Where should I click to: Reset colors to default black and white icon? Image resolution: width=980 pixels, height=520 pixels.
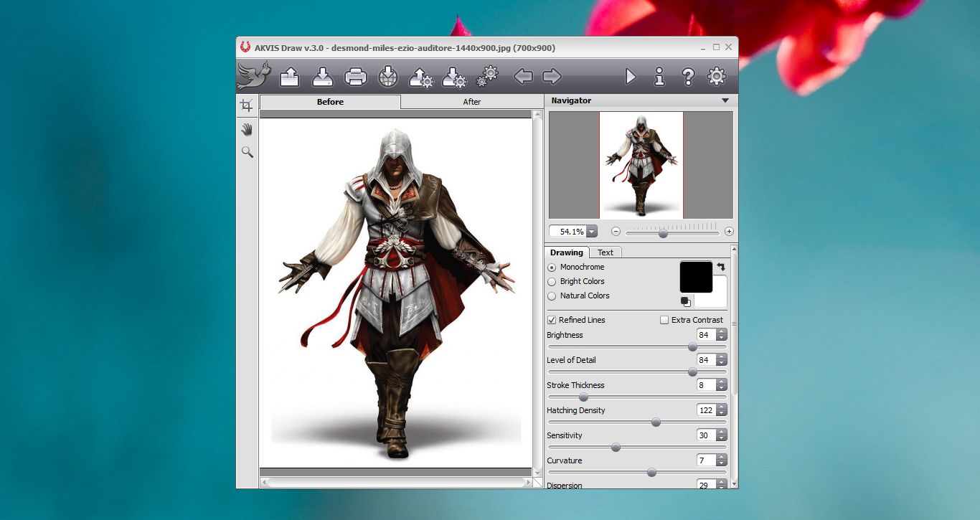point(686,301)
